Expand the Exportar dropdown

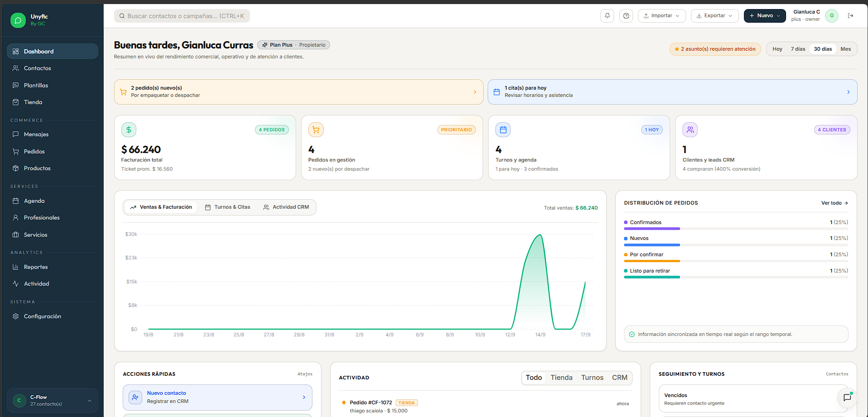[x=715, y=16]
